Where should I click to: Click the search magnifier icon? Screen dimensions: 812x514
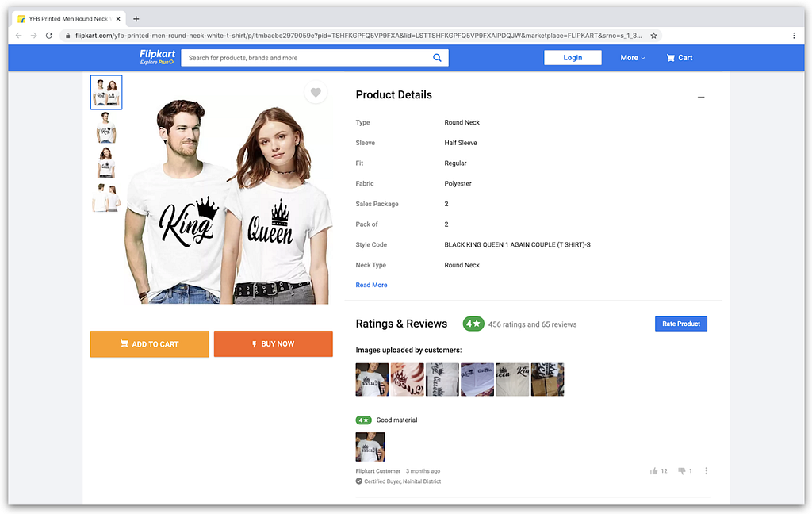click(x=437, y=58)
